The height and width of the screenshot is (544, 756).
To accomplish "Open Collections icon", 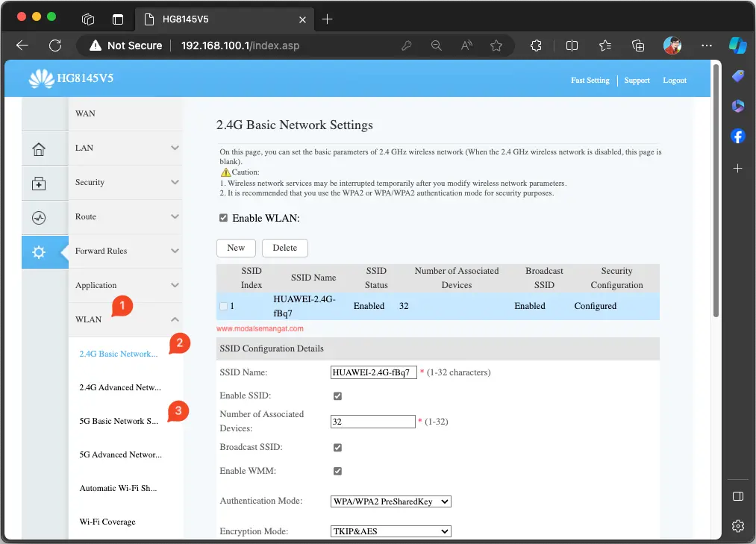I will pyautogui.click(x=638, y=46).
